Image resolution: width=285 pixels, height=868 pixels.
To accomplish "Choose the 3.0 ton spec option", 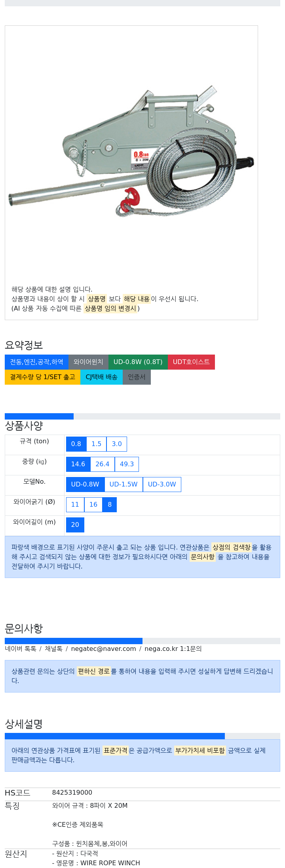I will point(117,444).
